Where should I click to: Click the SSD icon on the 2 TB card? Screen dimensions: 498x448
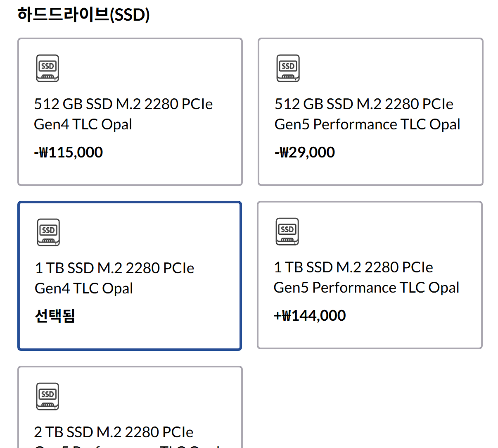pos(47,396)
